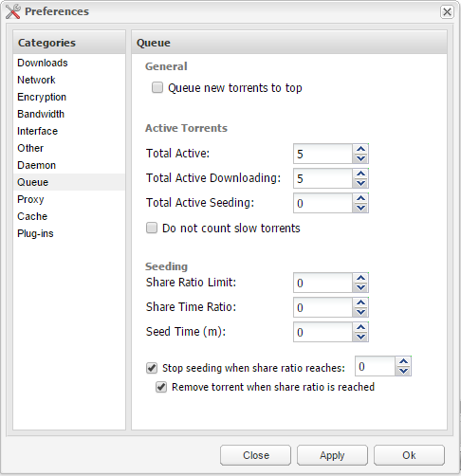This screenshot has width=461, height=476.
Task: Click the Close button at bottom
Action: pos(255,455)
